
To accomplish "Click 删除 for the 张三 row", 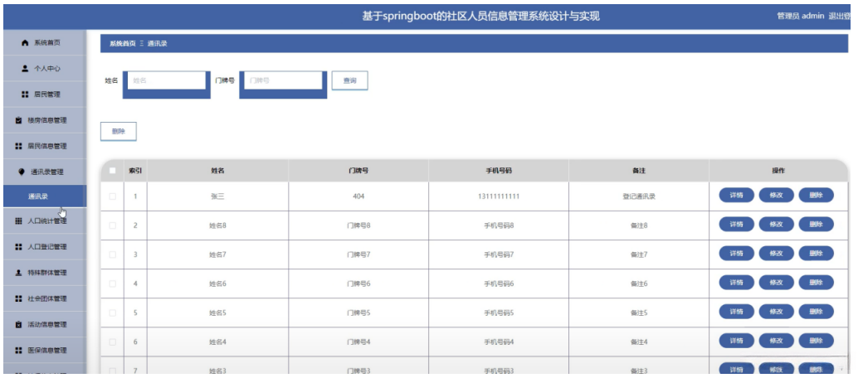I will tap(816, 195).
